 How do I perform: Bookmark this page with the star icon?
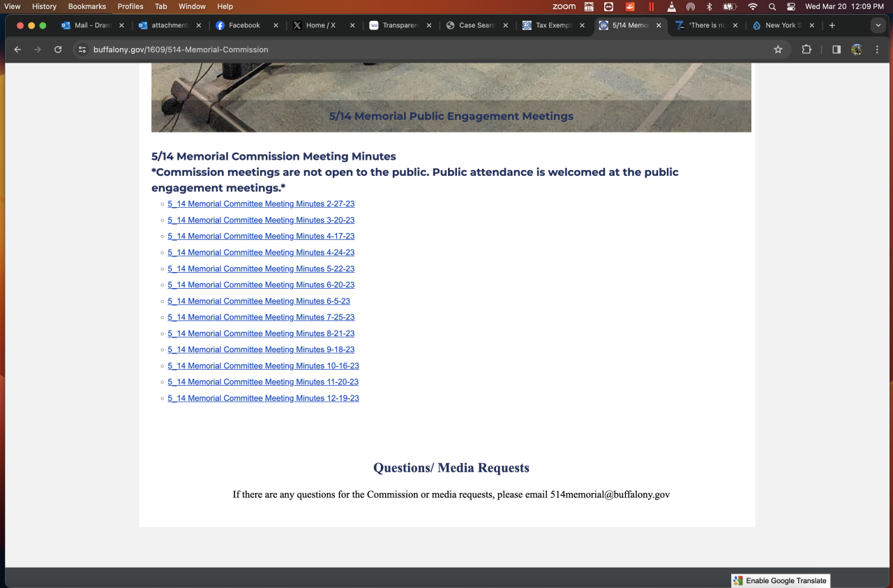[778, 50]
